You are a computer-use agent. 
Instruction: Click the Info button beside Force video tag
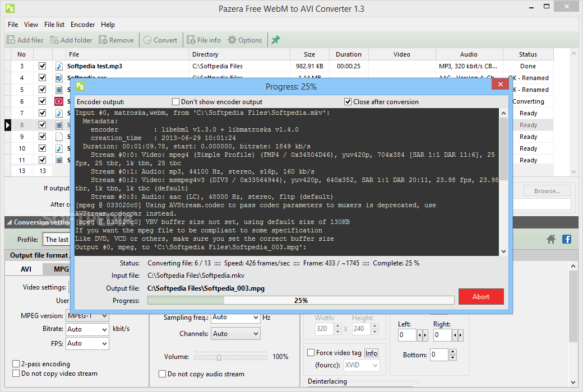[371, 353]
